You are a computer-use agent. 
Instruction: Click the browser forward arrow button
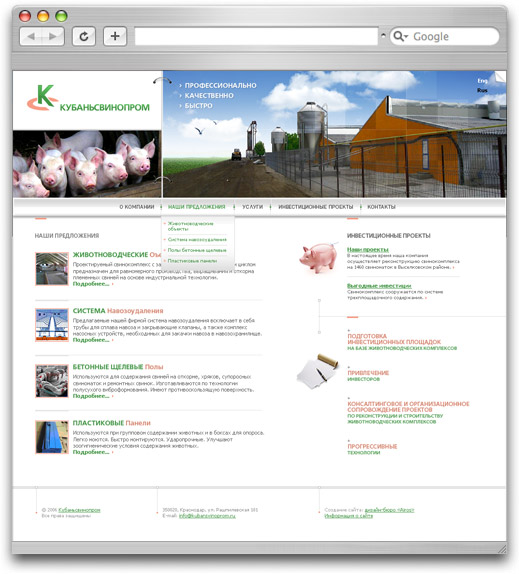[53, 36]
